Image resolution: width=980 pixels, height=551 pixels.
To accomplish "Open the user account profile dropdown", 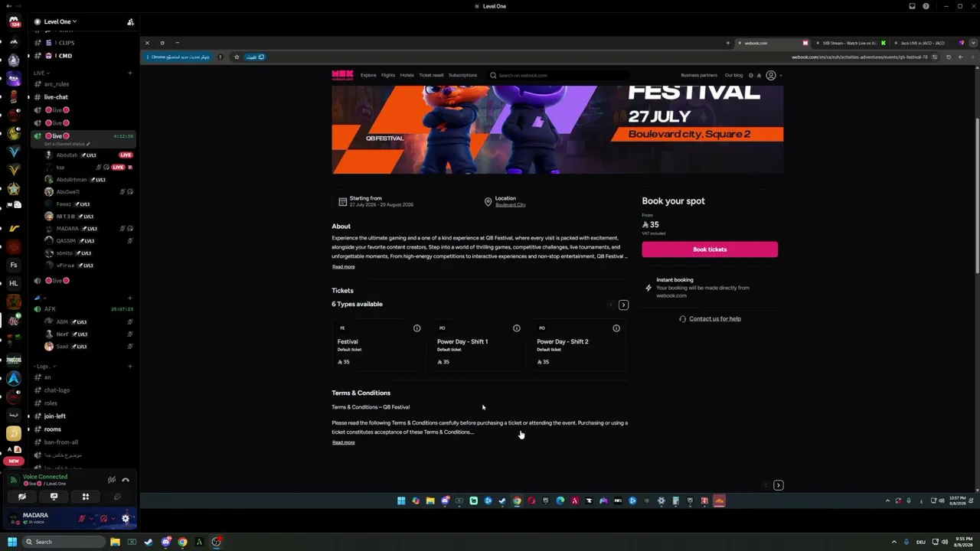I will click(x=773, y=75).
